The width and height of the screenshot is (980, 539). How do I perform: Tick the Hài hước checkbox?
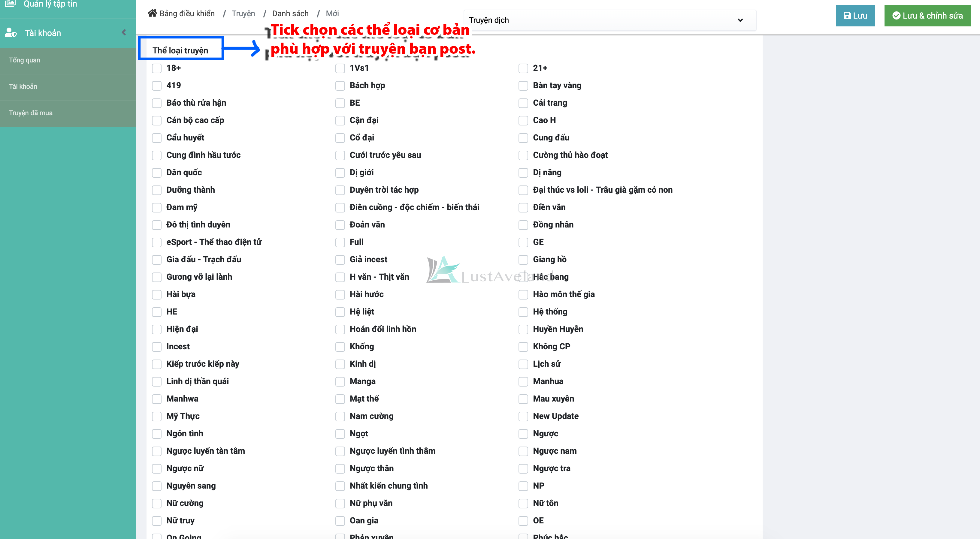pos(340,294)
